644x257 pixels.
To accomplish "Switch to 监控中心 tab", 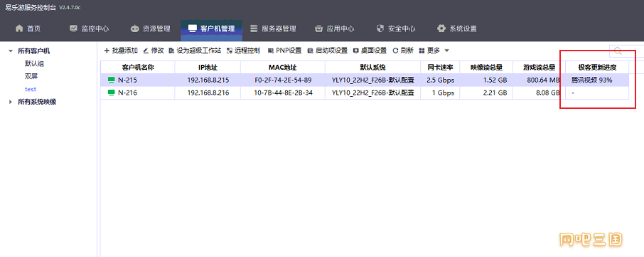I will coord(89,28).
